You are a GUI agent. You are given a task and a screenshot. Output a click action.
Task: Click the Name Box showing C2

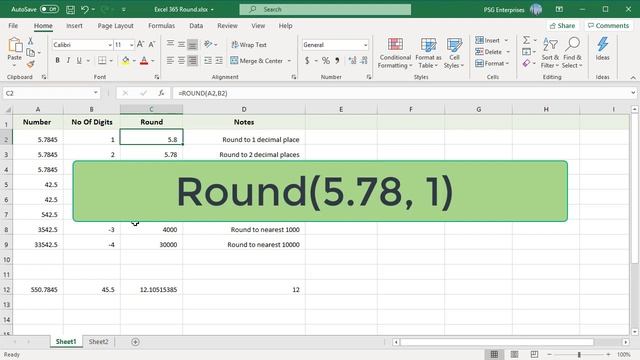pos(51,93)
